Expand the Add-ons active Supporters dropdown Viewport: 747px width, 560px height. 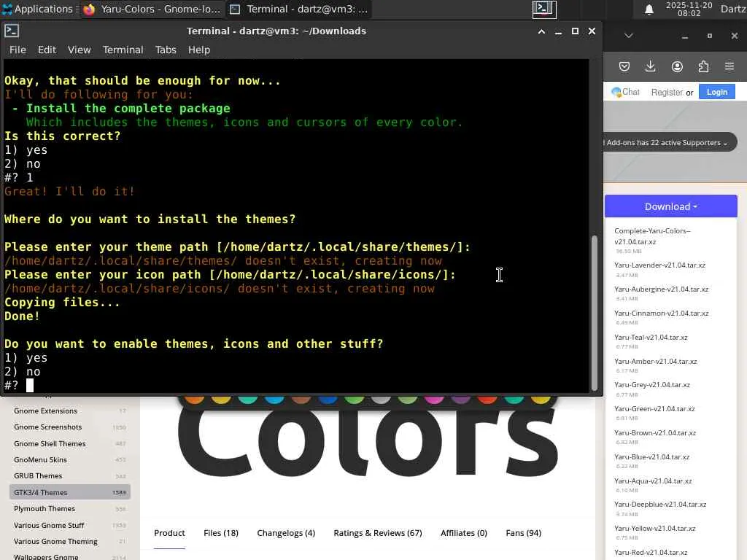pyautogui.click(x=667, y=142)
